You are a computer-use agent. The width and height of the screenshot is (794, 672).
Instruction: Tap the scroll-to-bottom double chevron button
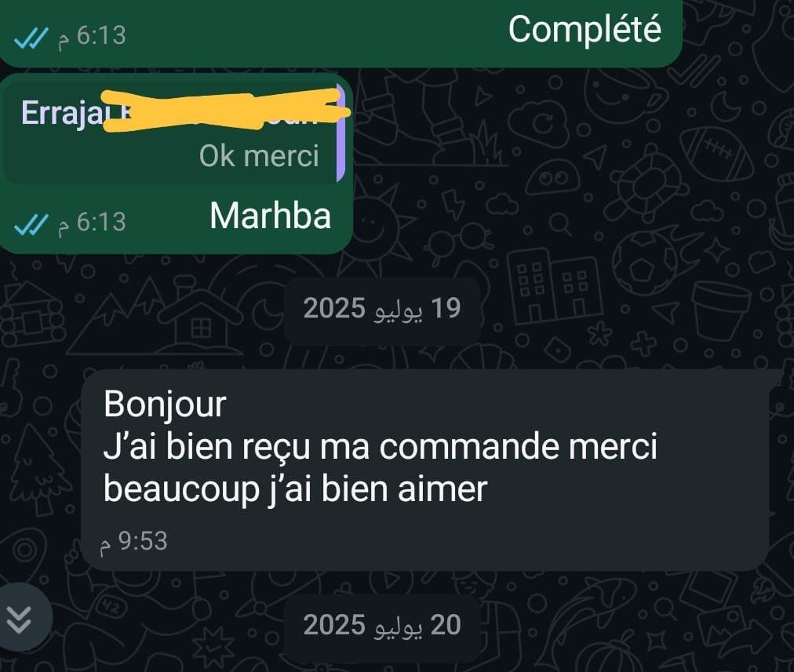[20, 619]
